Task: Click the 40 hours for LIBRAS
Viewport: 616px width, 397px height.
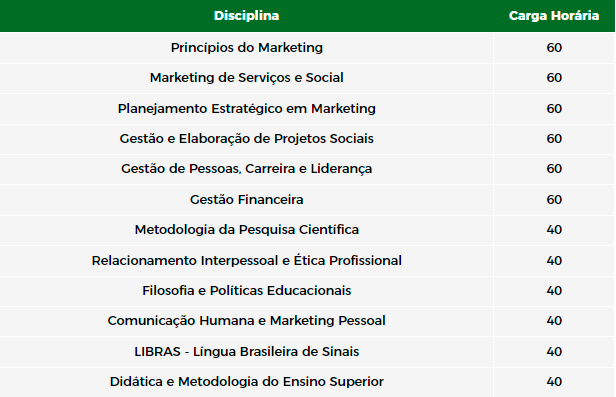Action: click(x=554, y=351)
